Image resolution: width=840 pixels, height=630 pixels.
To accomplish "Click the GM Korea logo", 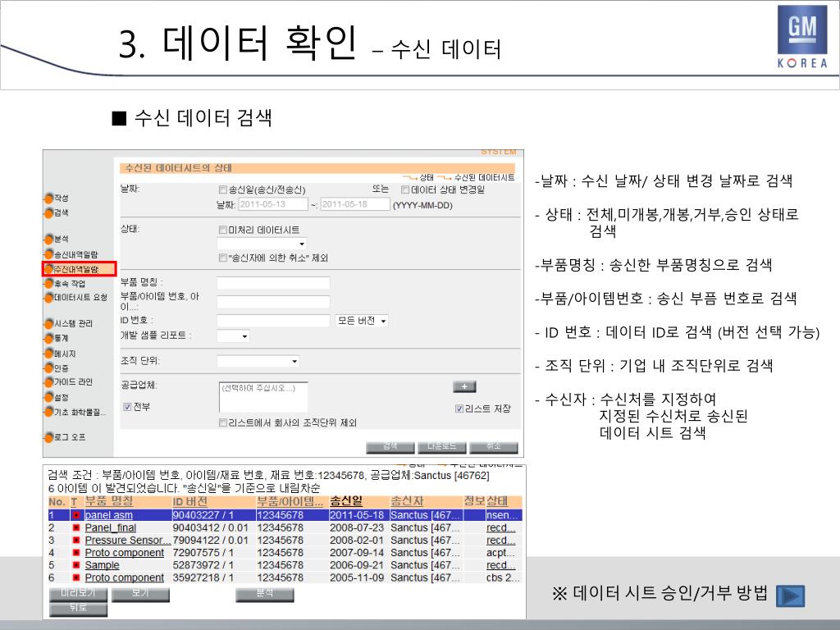I will click(802, 37).
